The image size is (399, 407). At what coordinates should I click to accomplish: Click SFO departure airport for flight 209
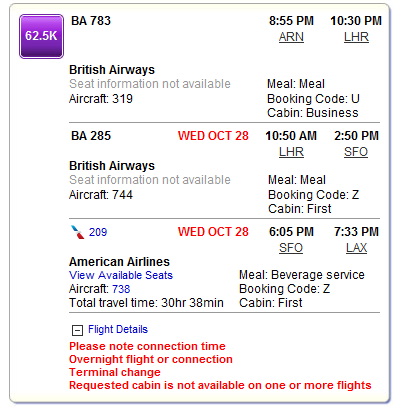(x=291, y=248)
